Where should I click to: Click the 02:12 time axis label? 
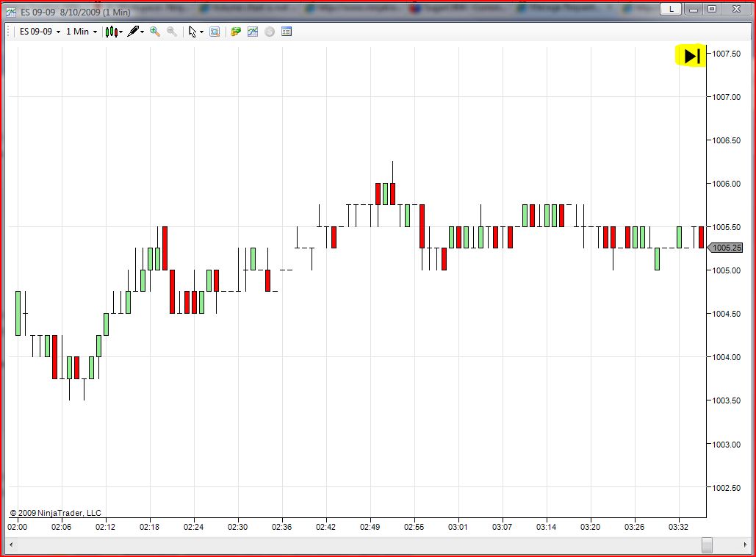[105, 527]
